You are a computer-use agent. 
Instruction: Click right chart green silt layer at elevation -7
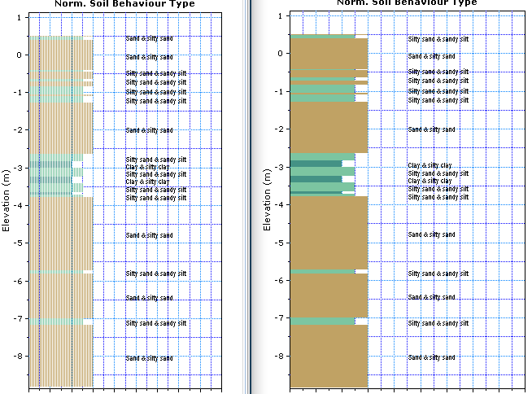coord(322,322)
